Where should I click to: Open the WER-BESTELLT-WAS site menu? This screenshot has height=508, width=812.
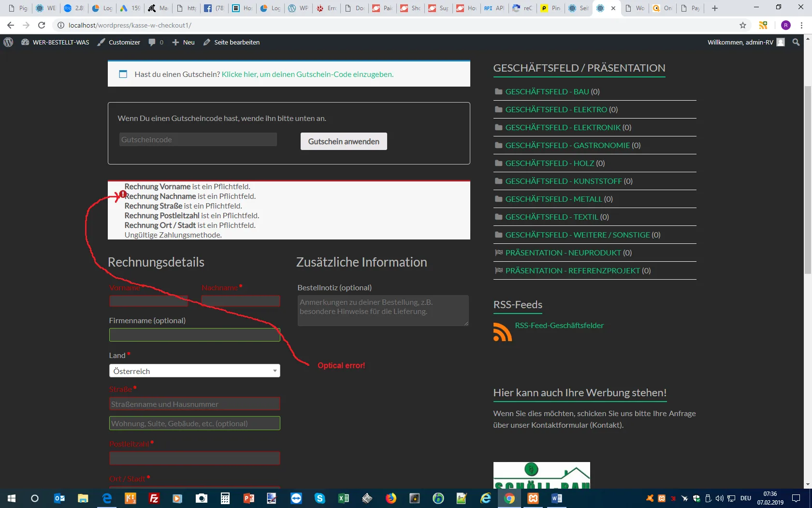click(x=55, y=42)
